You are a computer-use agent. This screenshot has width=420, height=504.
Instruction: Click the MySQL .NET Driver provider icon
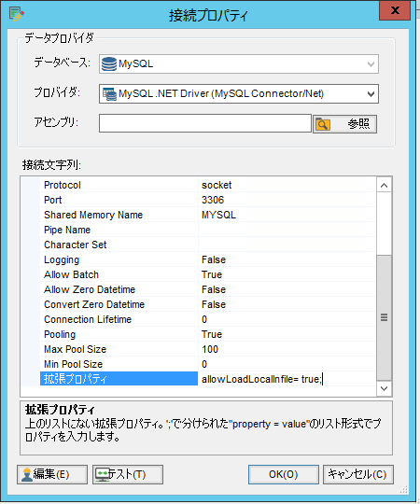point(109,94)
